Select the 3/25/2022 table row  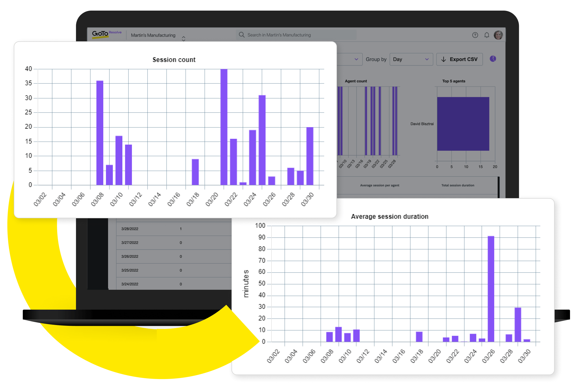point(174,270)
